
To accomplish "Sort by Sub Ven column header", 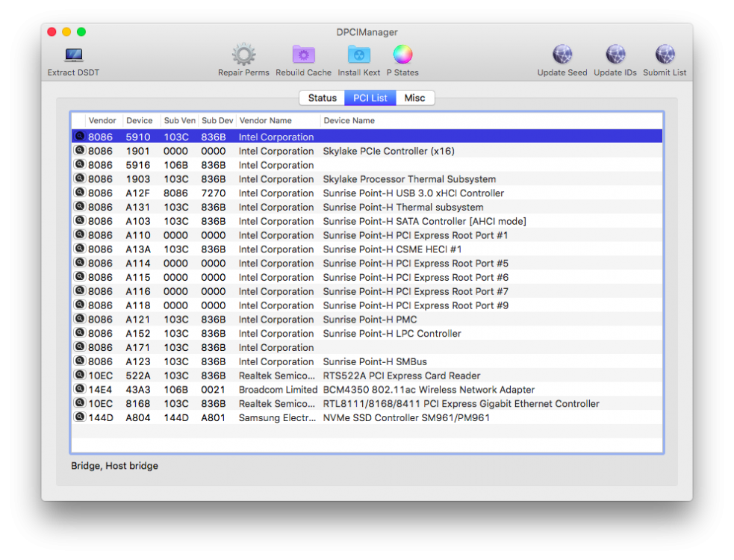I will coord(180,120).
